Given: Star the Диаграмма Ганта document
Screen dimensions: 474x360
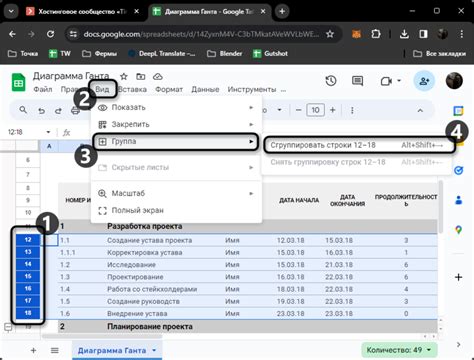Looking at the screenshot, I should click(x=124, y=77).
